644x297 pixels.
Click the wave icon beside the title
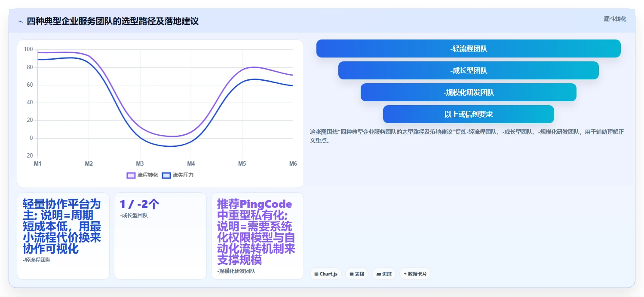coord(20,21)
